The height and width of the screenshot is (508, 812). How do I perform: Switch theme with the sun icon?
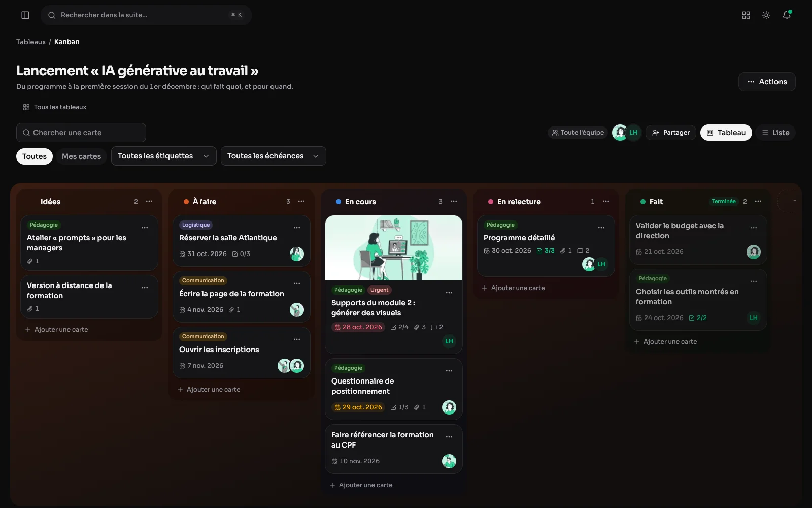pos(766,15)
